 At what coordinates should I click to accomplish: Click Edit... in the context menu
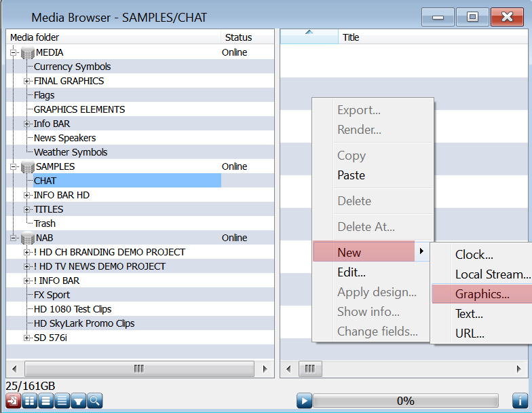371,272
